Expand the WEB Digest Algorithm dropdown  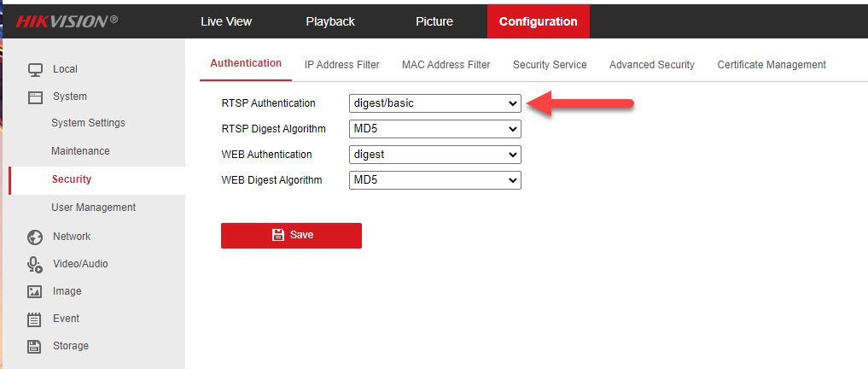click(x=434, y=180)
